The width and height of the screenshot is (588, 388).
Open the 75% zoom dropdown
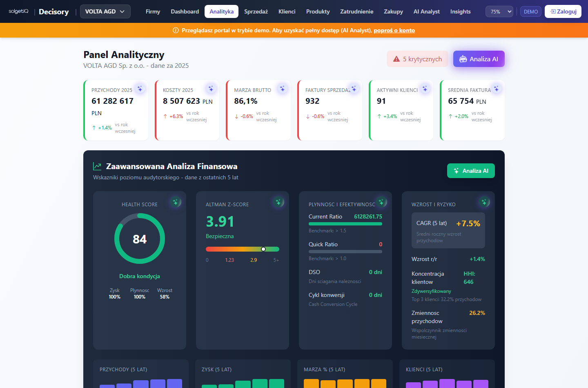click(499, 11)
